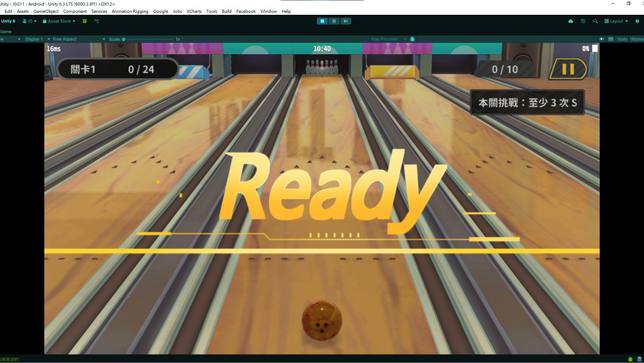Click the 16ms frame time readout
Screen dimensions: 644x363
pos(53,48)
